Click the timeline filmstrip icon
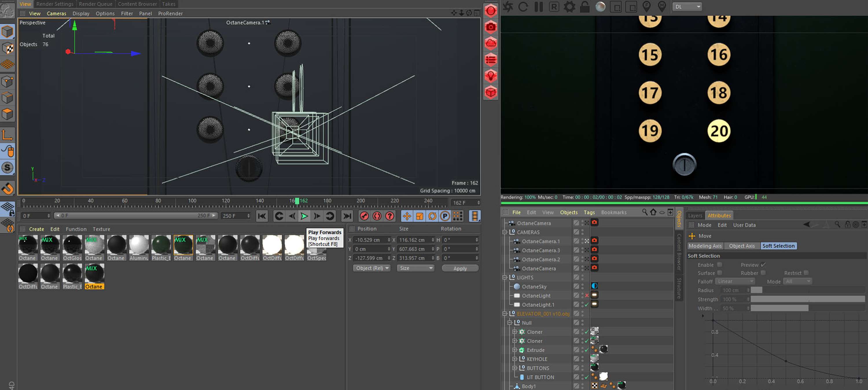Image resolution: width=868 pixels, height=390 pixels. click(x=475, y=216)
